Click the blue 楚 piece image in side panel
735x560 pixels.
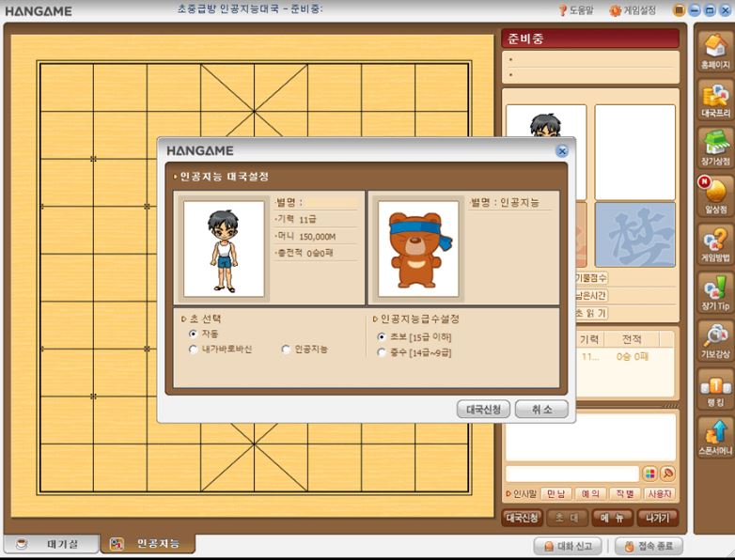634,235
